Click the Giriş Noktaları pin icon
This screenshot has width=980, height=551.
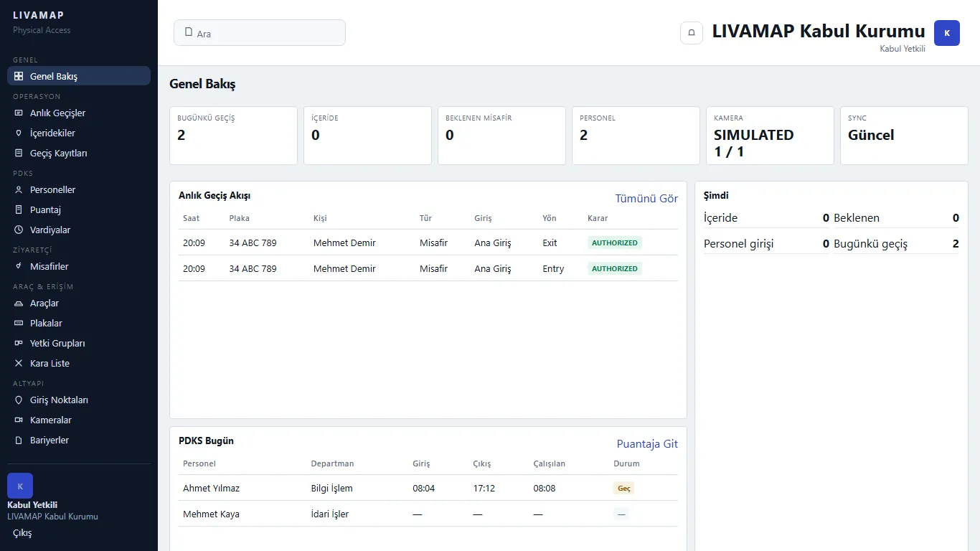pyautogui.click(x=19, y=400)
